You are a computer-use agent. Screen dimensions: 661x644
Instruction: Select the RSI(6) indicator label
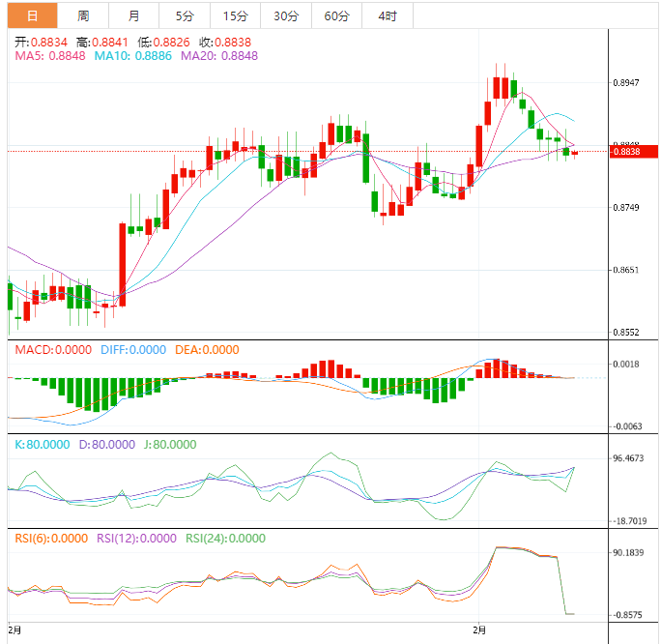click(x=51, y=539)
